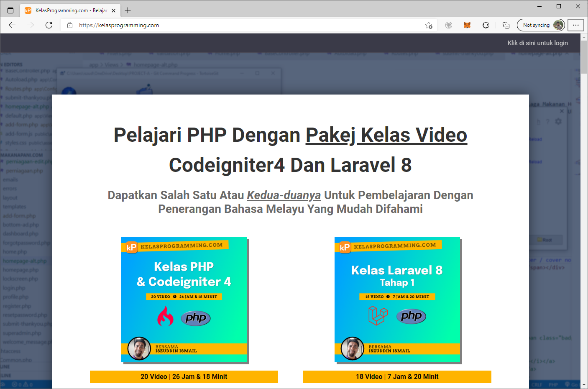The width and height of the screenshot is (588, 389).
Task: Open the tab actions menu icon
Action: coord(10,10)
